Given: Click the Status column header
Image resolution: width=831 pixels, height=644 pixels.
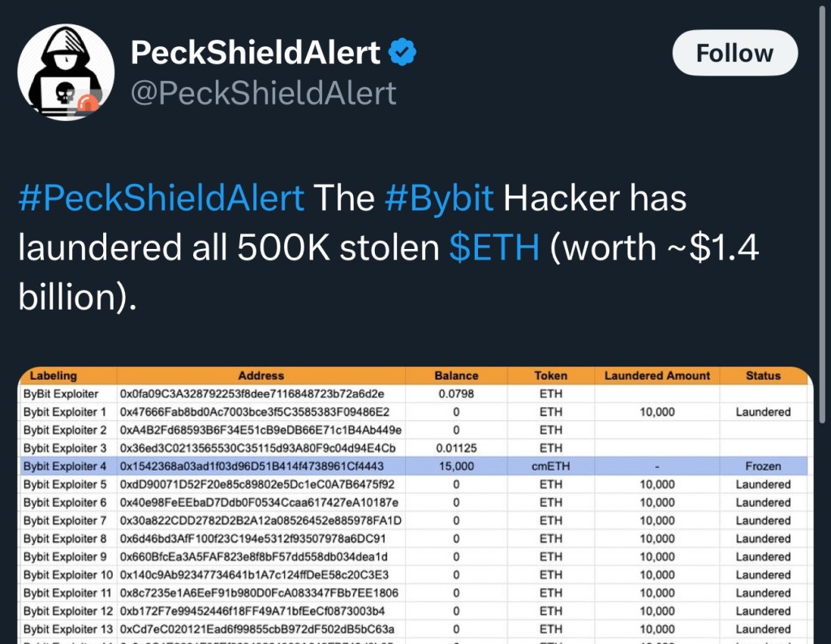Looking at the screenshot, I should (763, 376).
